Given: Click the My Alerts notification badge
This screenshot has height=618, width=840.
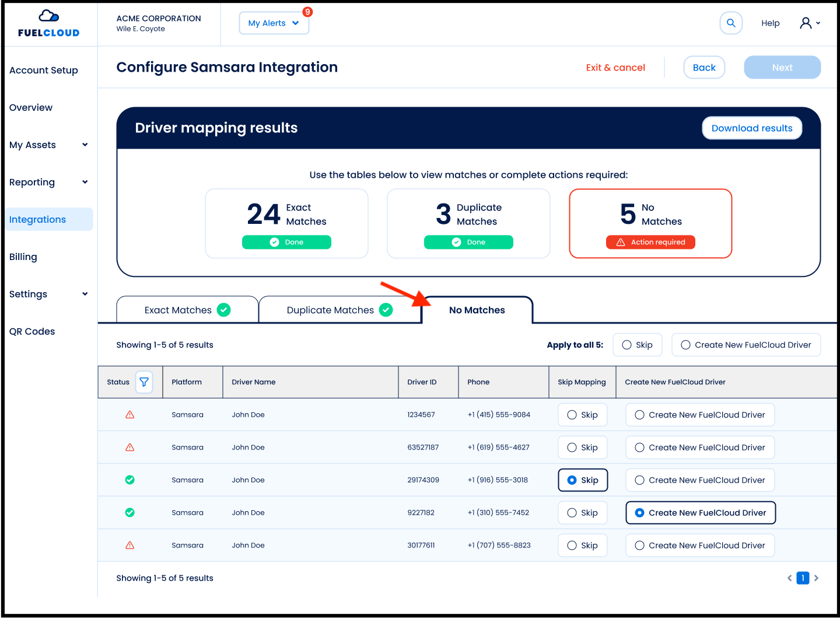Looking at the screenshot, I should click(x=307, y=12).
